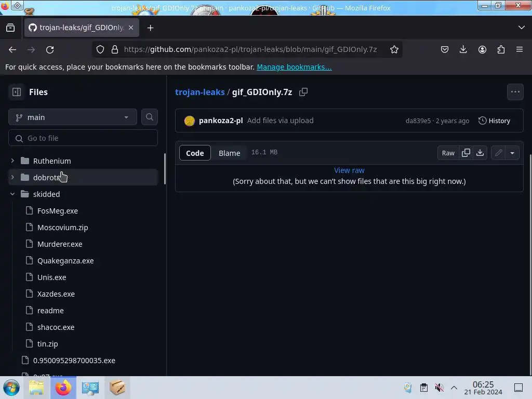
Task: Click the pankoza2-pl avatar image
Action: pyautogui.click(x=189, y=121)
